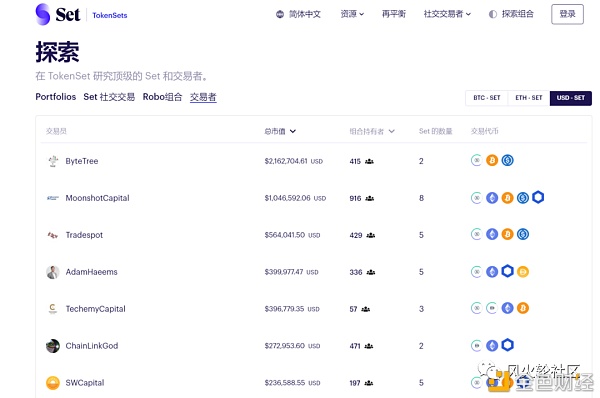Screen dimensions: 600x398
Task: Click the Chainlink icon in ChainLinkGod row
Action: coord(507,345)
